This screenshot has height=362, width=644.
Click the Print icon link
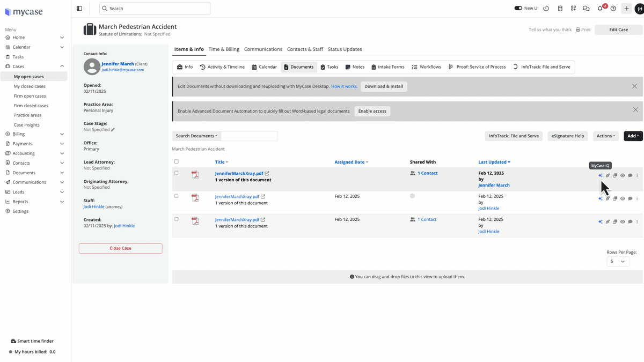click(583, 29)
